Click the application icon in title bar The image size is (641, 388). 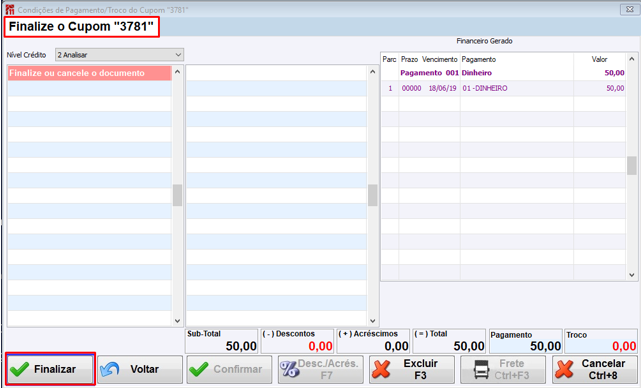10,9
